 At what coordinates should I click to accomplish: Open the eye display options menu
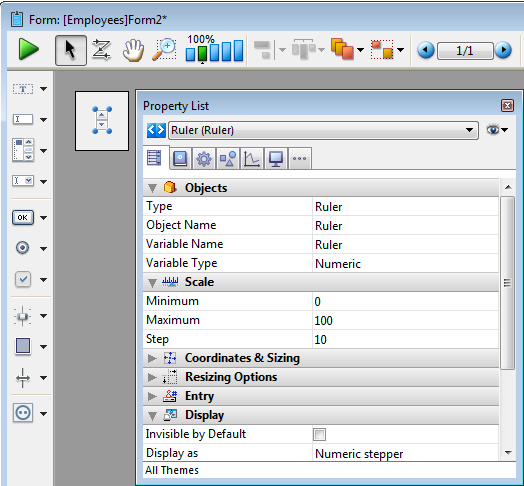497,130
